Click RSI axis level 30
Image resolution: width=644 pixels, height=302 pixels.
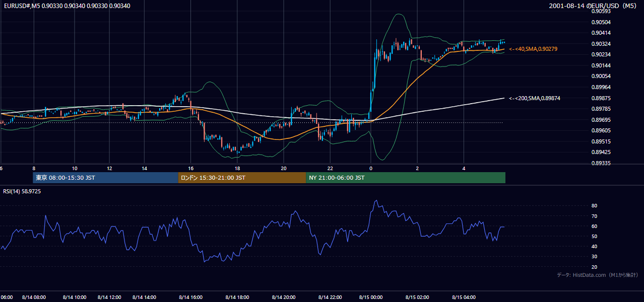594,257
